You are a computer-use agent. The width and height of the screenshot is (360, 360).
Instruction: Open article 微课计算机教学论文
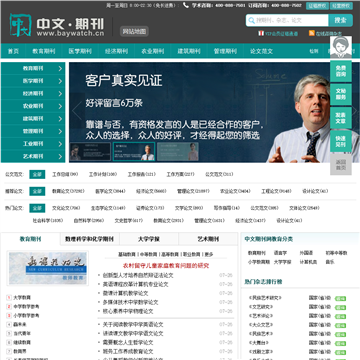coord(125,293)
